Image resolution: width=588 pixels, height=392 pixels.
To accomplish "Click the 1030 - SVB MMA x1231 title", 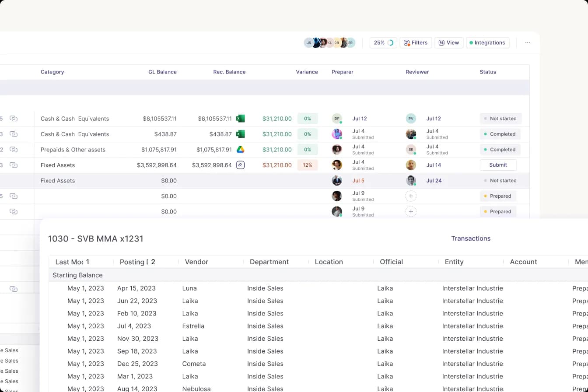I will pos(95,239).
